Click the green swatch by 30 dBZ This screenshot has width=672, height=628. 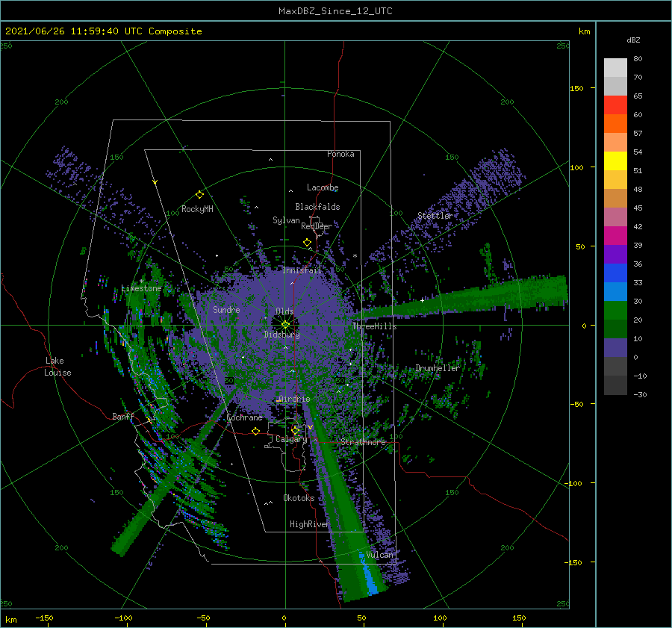coord(615,310)
